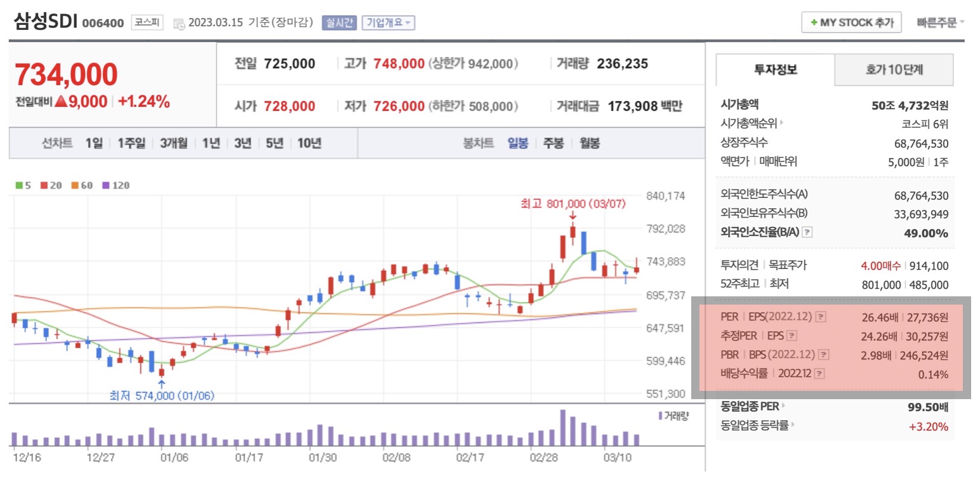This screenshot has width=980, height=481.
Task: Click the 거래량 236,235 value
Action: click(622, 64)
